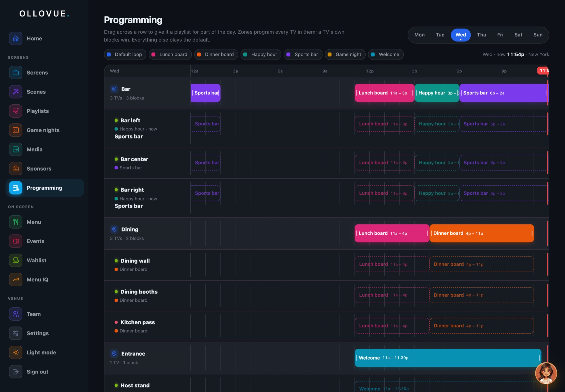This screenshot has width=565, height=392.
Task: Click Dining wall inherited Dinner board dashed block
Action: click(x=482, y=264)
